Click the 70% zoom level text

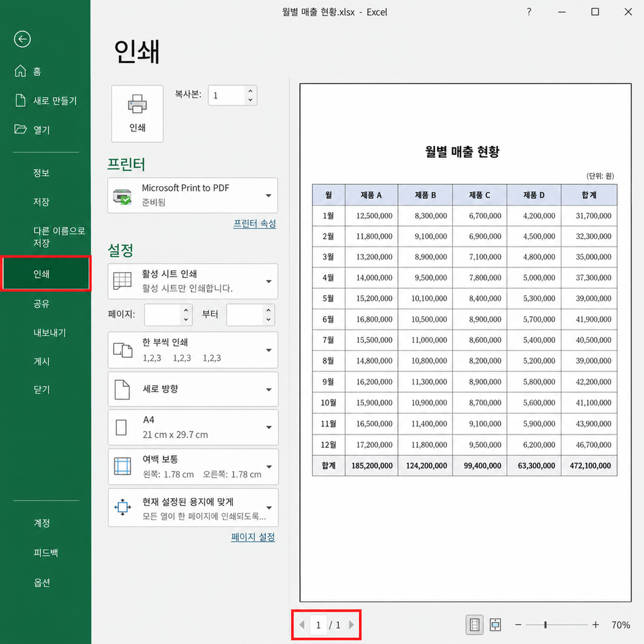[x=621, y=625]
